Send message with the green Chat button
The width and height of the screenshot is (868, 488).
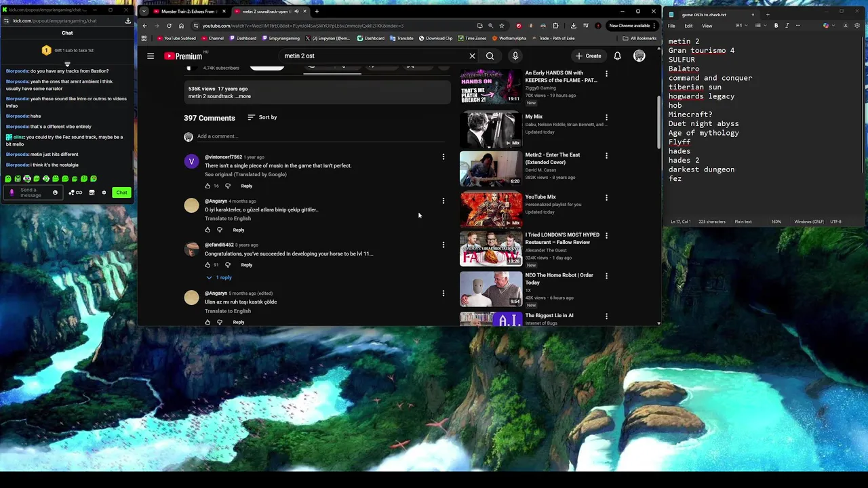pos(121,192)
